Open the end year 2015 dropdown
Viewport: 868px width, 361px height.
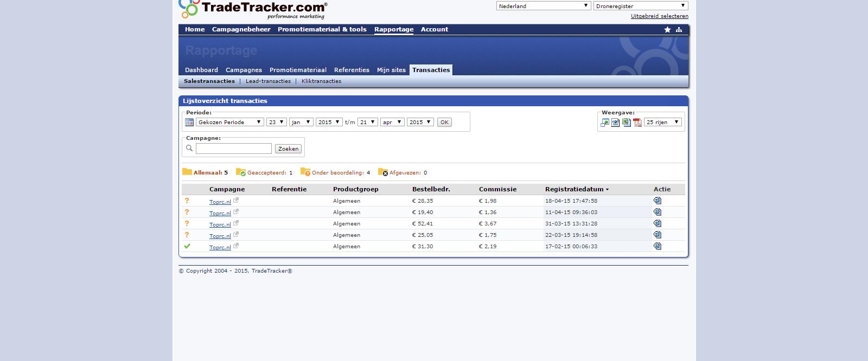(420, 123)
